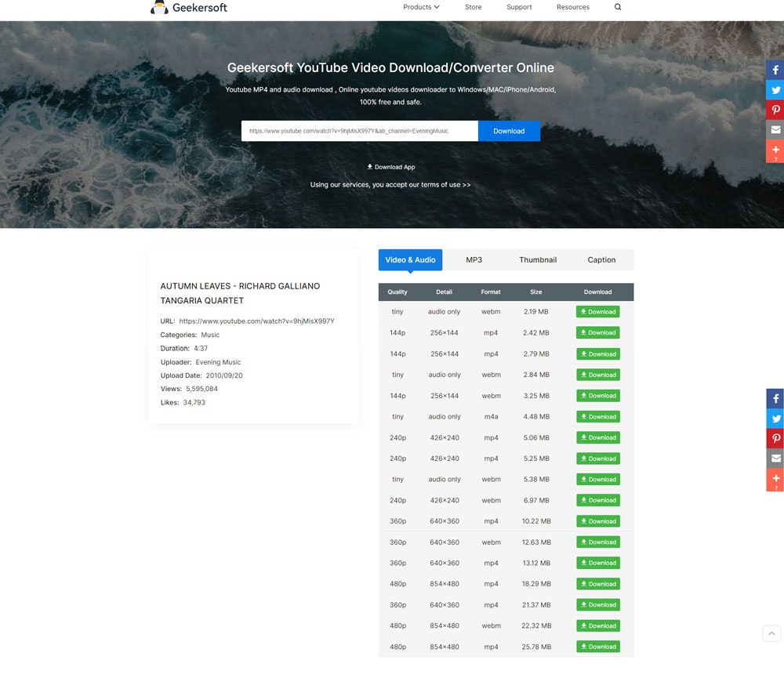Download the 22.32 MB 480p webm
Screen dimensions: 784x678
point(598,625)
